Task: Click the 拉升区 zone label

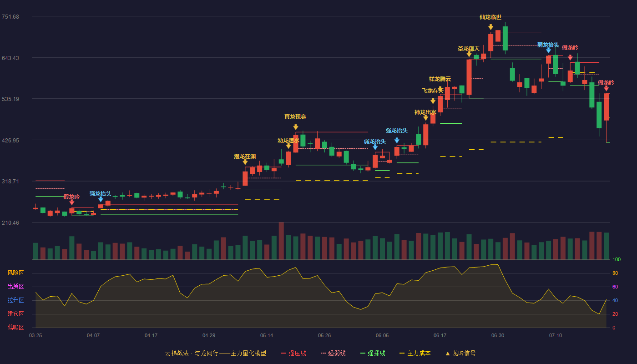Action: (15, 300)
